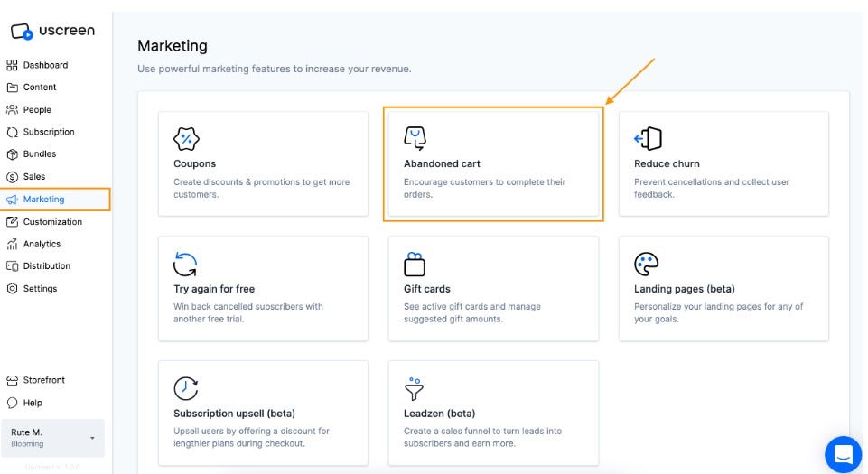Image resolution: width=868 pixels, height=474 pixels.
Task: Click the Blooming label under account name
Action: click(x=27, y=444)
